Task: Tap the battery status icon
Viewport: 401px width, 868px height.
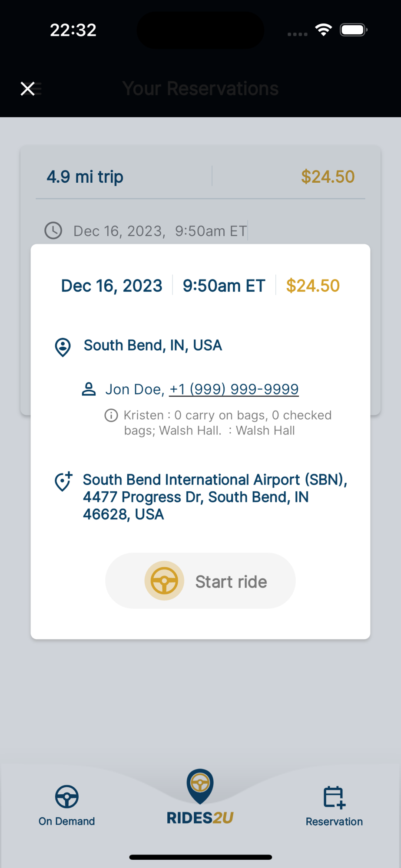Action: pyautogui.click(x=353, y=30)
